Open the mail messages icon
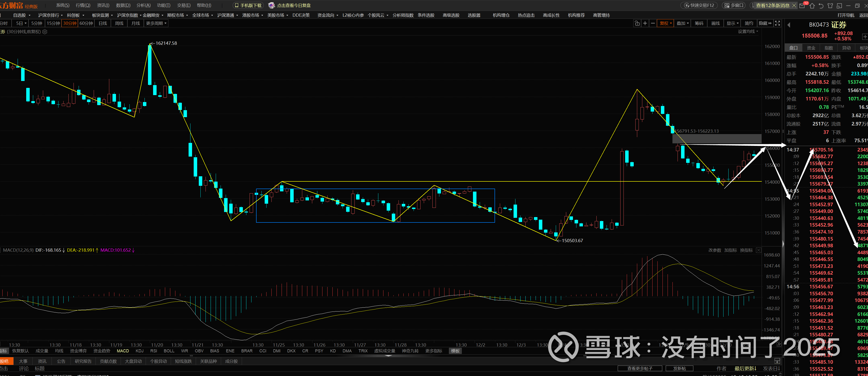The width and height of the screenshot is (868, 376). point(802,6)
